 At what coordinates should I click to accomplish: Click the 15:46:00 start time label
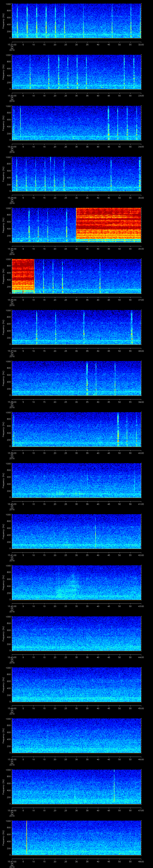(x=12, y=810)
